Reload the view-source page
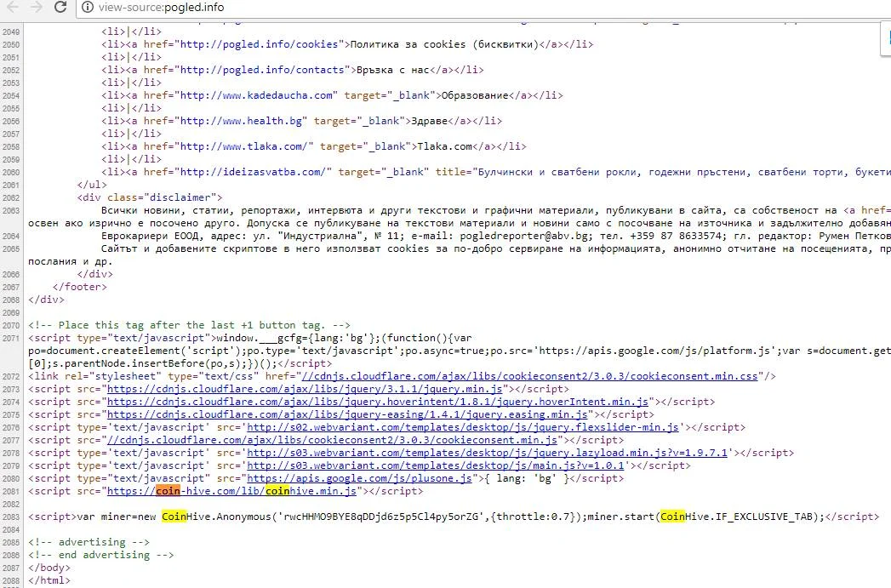This screenshot has height=588, width=891. click(x=60, y=8)
